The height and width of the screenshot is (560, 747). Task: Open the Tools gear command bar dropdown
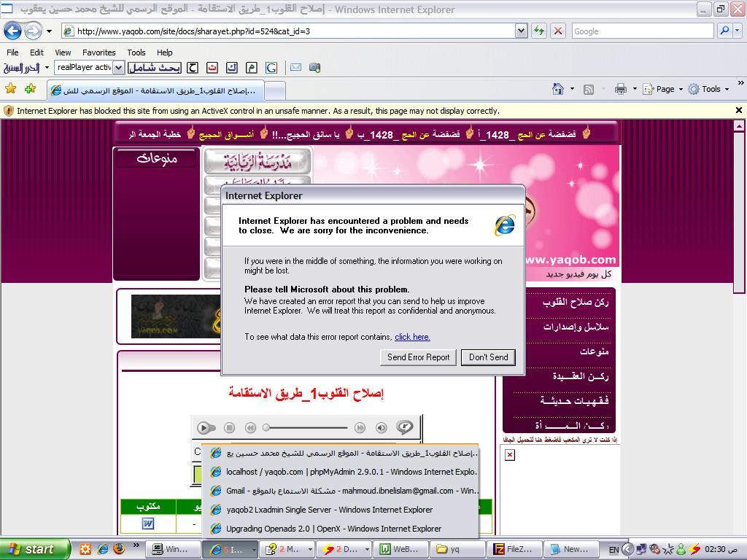709,89
